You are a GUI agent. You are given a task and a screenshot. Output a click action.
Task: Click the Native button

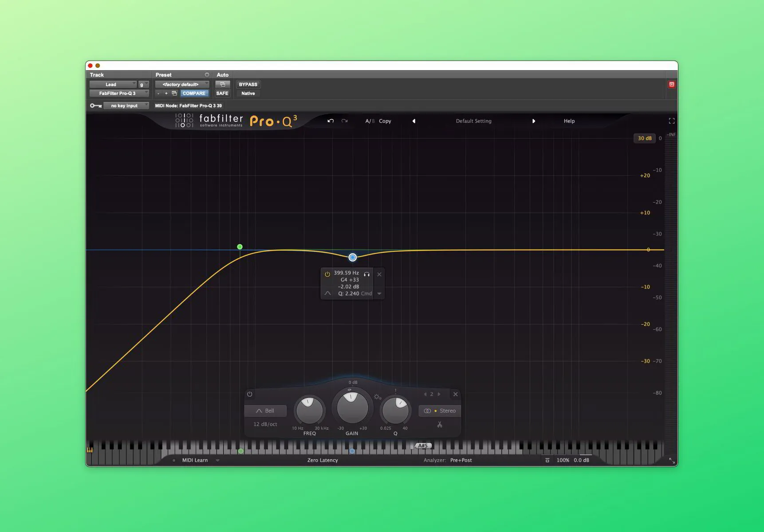click(248, 93)
